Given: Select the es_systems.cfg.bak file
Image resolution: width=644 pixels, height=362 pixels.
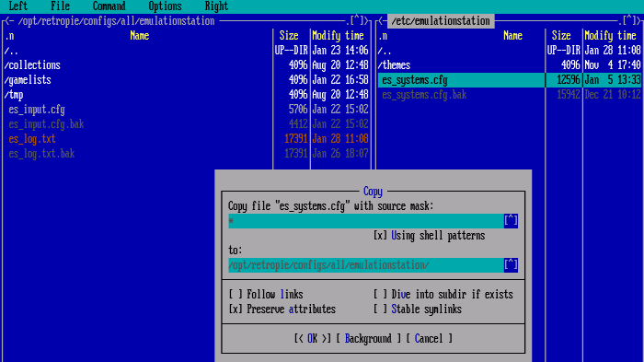Looking at the screenshot, I should click(x=461, y=95).
